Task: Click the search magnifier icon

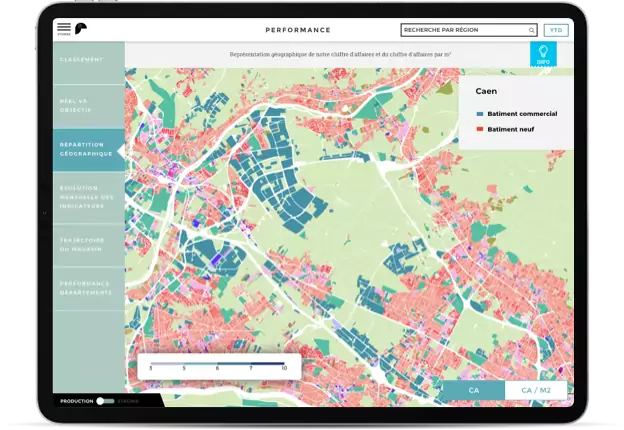Action: [x=531, y=30]
